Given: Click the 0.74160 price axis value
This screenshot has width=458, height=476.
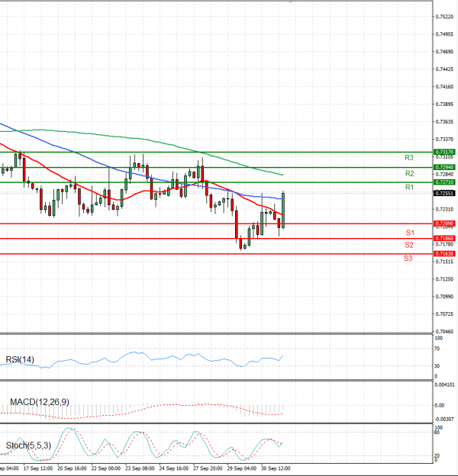Looking at the screenshot, I should 444,87.
